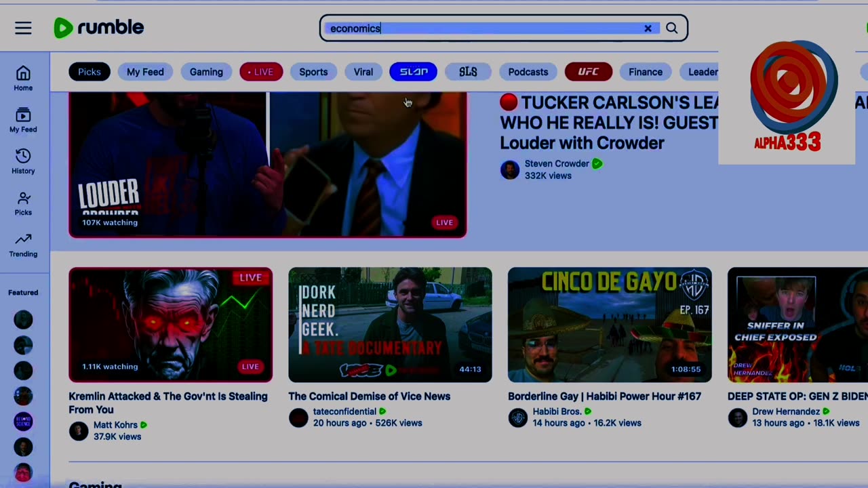Open the Louder with Crowder live thumbnail
The height and width of the screenshot is (488, 868).
268,165
